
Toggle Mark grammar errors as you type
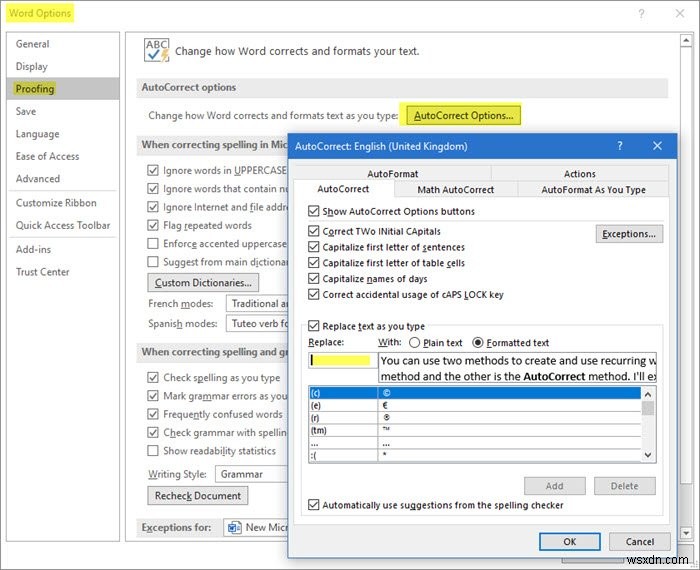(x=153, y=396)
